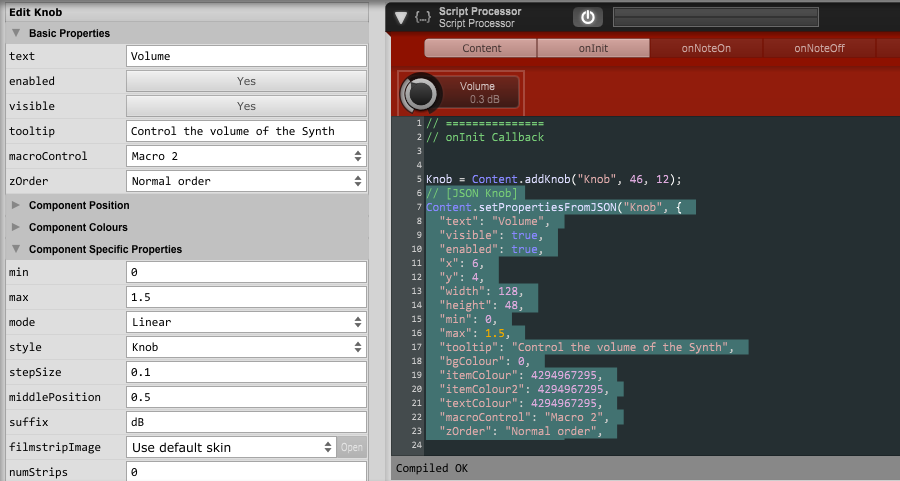Click the Compiled OK status message

[432, 468]
